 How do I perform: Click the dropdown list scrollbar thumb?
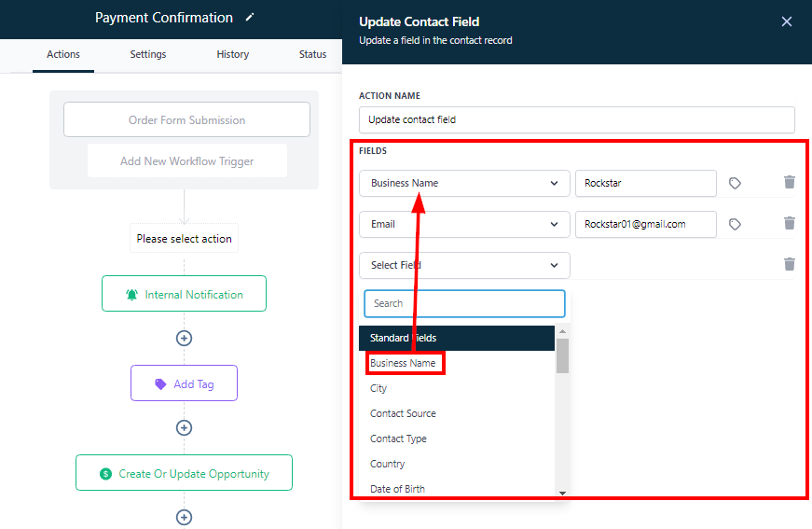click(x=562, y=355)
